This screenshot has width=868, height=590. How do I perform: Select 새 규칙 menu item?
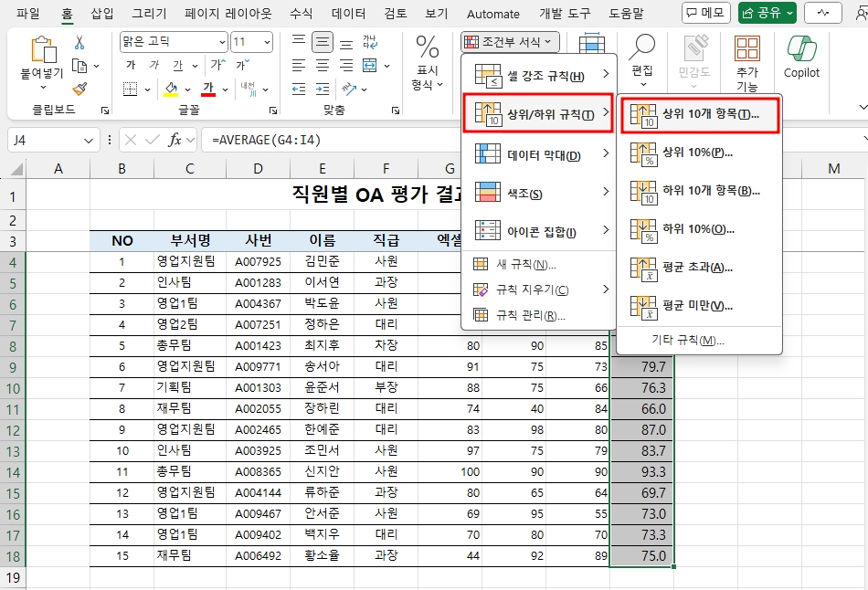click(x=539, y=265)
